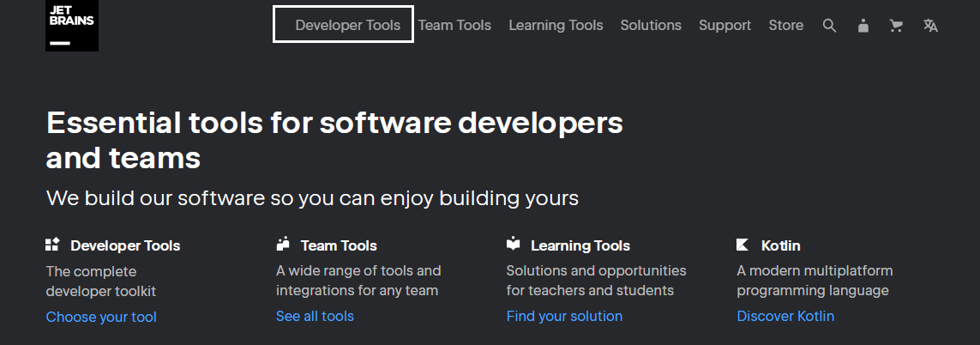Viewport: 980px width, 345px height.
Task: Click 'A wide range of tools' description
Action: pos(358,281)
